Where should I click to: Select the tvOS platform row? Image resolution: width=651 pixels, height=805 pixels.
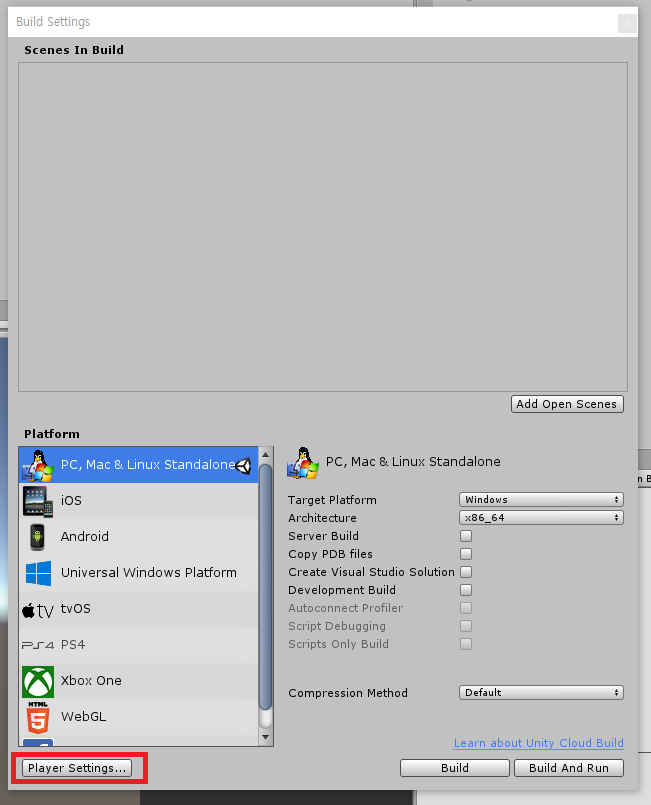138,608
